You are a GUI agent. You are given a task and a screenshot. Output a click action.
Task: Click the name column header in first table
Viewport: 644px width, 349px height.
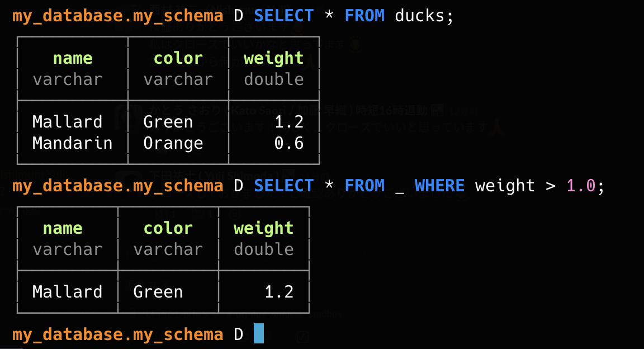point(73,58)
